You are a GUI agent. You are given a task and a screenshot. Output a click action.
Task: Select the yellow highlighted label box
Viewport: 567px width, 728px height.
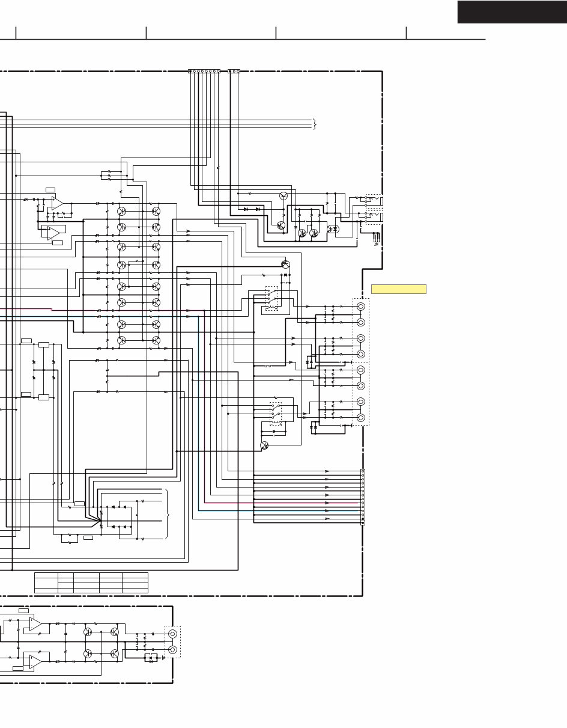coord(399,289)
